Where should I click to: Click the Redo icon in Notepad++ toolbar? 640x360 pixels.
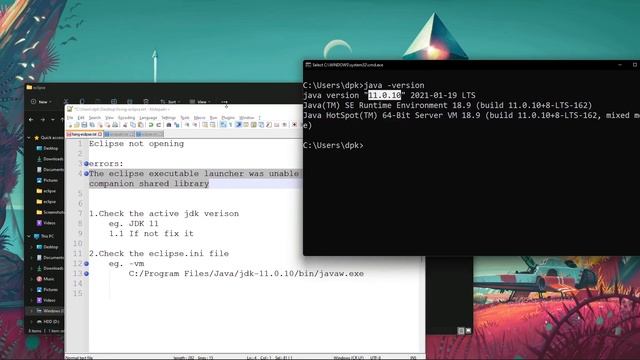[159, 125]
